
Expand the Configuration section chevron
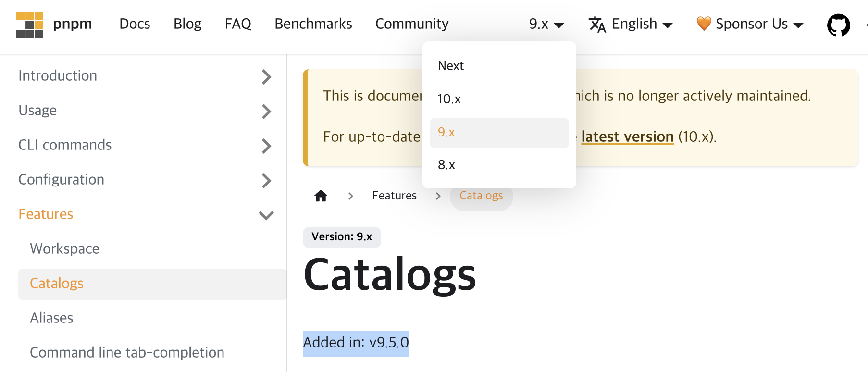(x=266, y=180)
